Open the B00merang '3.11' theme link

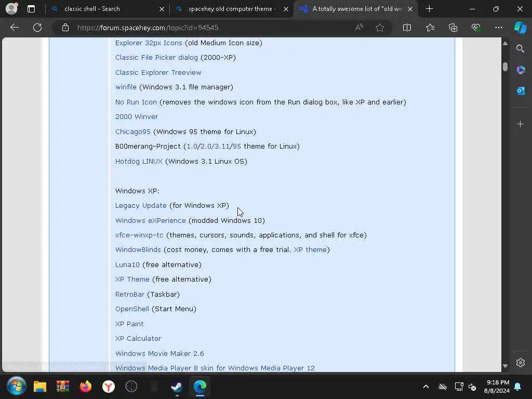click(222, 147)
